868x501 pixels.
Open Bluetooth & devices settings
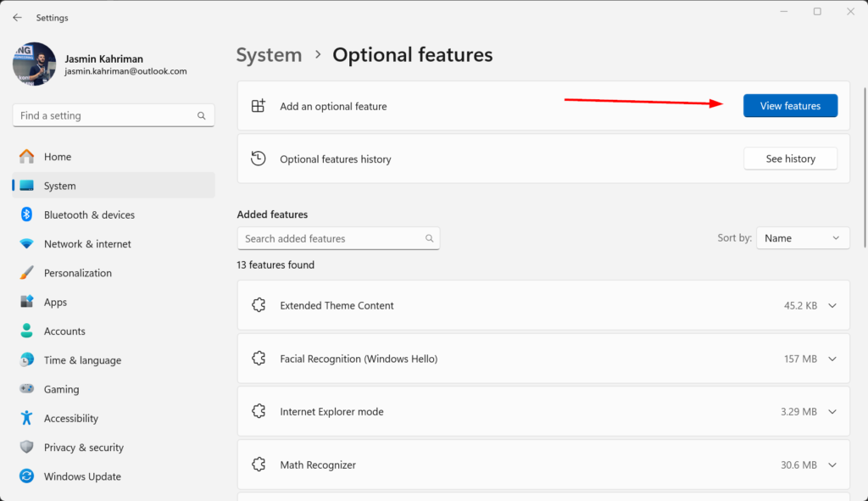[88, 214]
